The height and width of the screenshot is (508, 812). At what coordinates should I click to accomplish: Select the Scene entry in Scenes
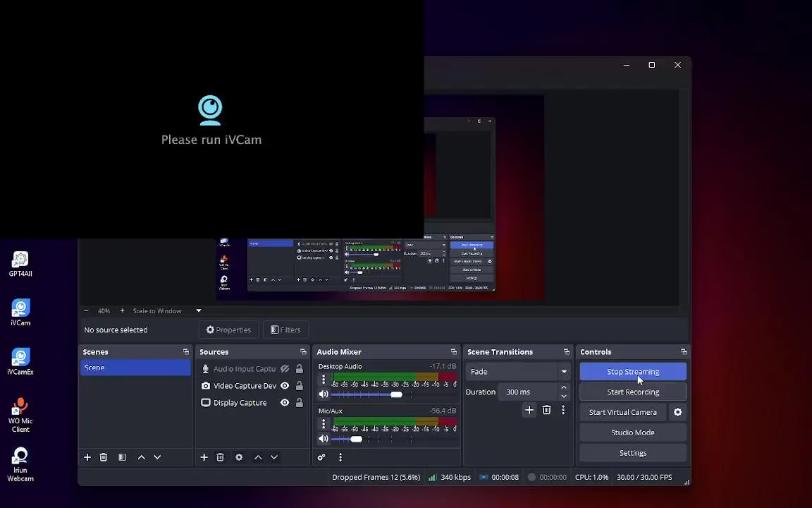135,368
